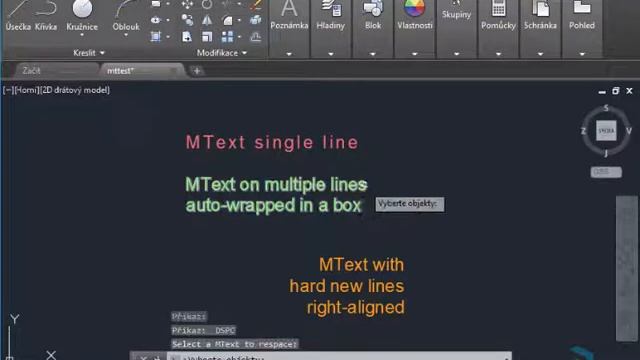This screenshot has width=640, height=360.
Task: Activate the rectangular Array tool icon
Action: tap(227, 37)
